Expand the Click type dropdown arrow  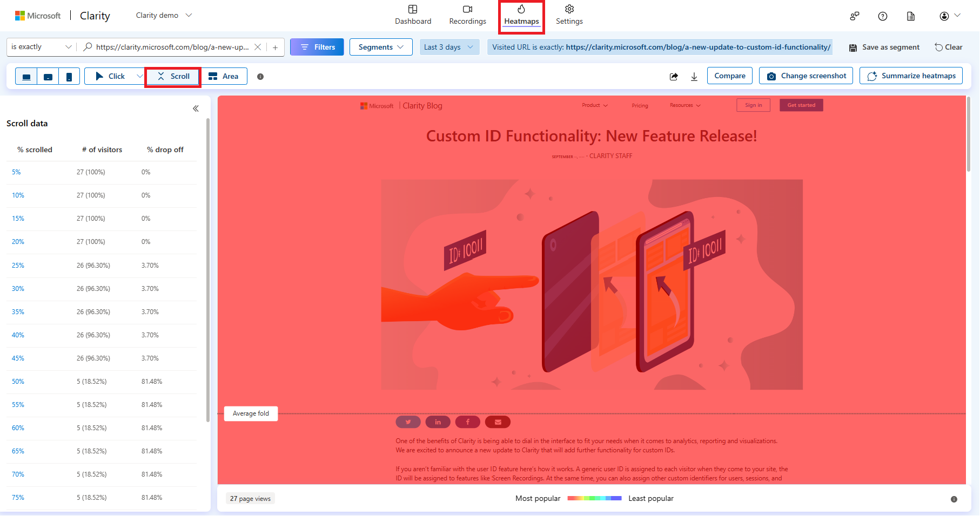(x=139, y=76)
